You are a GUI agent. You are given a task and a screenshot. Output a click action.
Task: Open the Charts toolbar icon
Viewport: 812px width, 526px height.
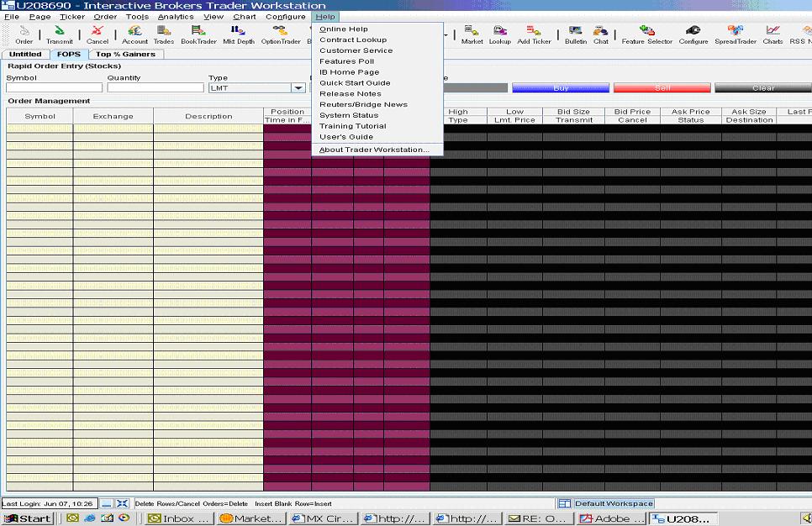[x=772, y=34]
